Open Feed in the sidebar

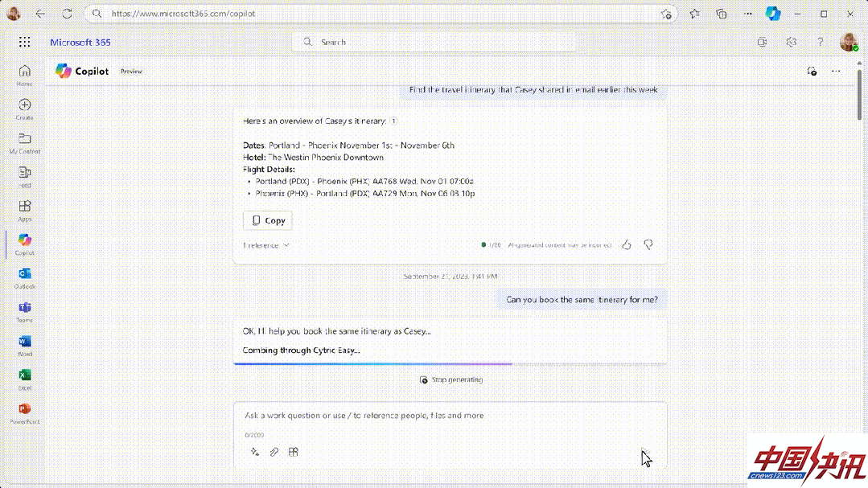[x=24, y=177]
